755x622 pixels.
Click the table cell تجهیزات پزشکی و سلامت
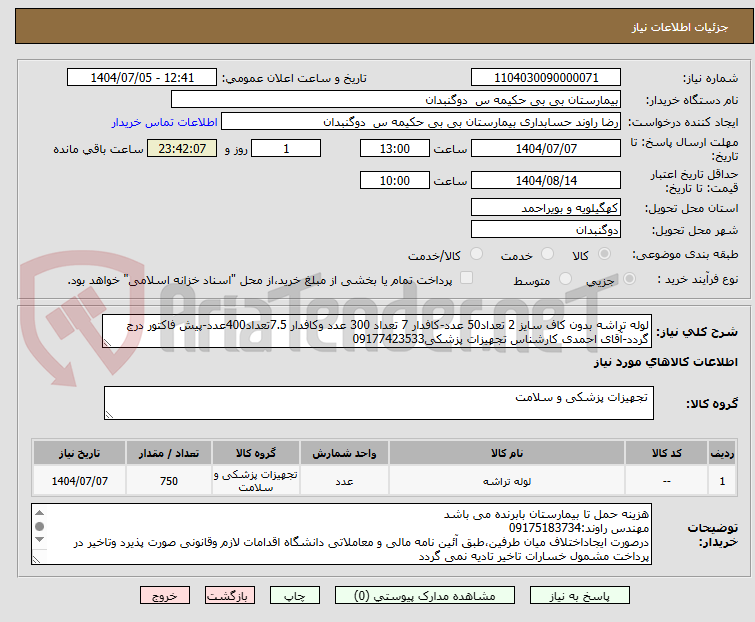coord(256,481)
